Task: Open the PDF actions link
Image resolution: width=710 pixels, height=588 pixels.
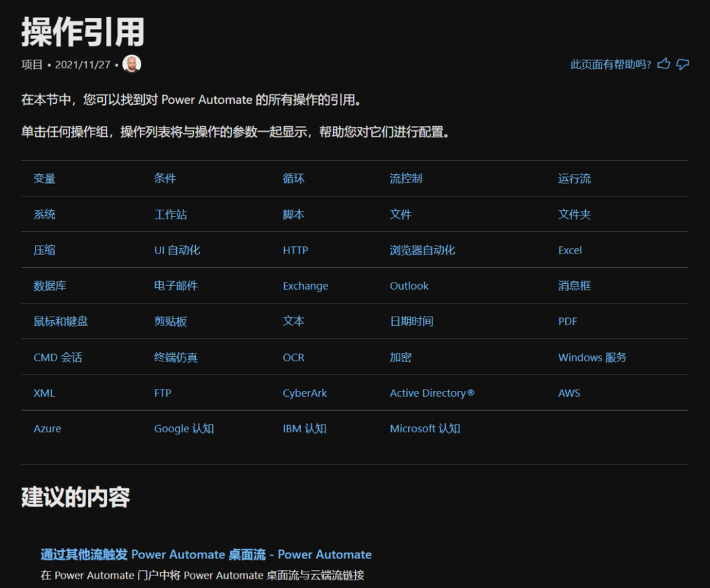Action: (x=567, y=321)
